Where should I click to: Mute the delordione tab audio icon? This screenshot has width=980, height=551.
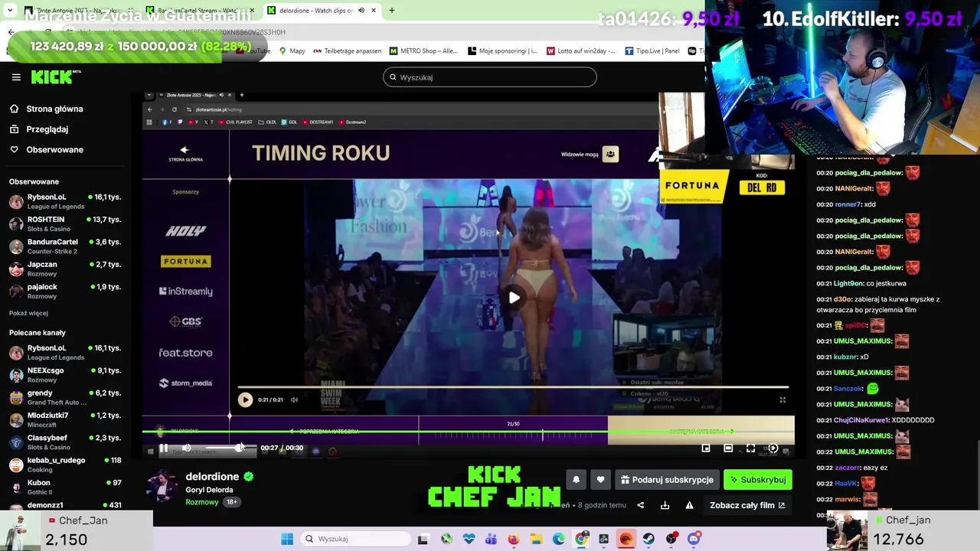[361, 11]
